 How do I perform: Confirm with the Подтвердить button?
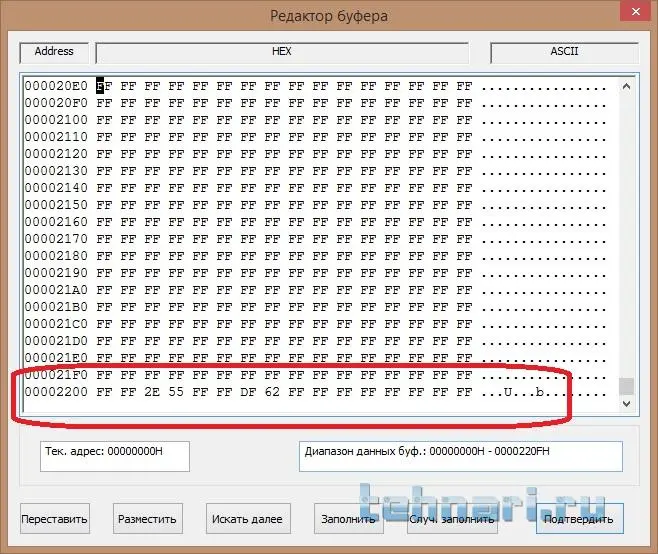[x=580, y=519]
